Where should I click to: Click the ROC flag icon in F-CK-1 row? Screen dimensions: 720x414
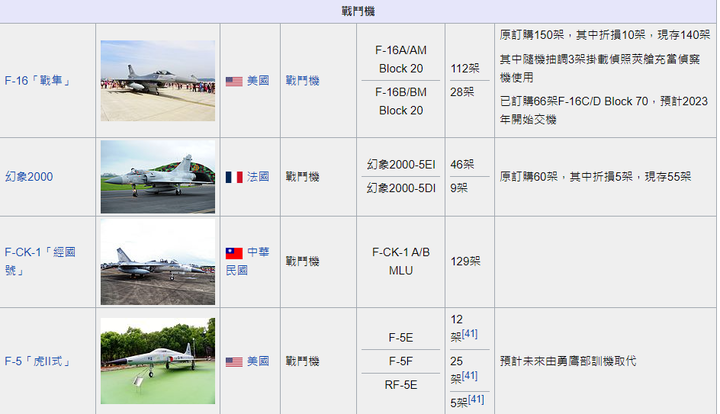point(234,253)
